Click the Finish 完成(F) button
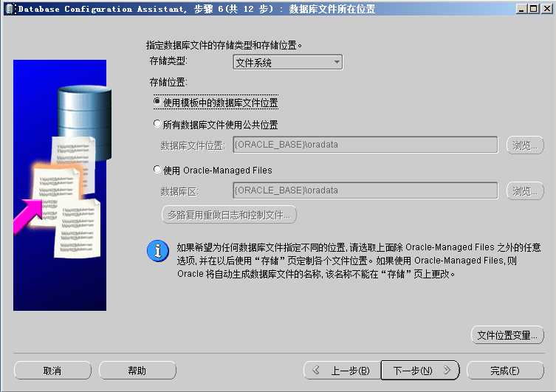 pos(505,371)
